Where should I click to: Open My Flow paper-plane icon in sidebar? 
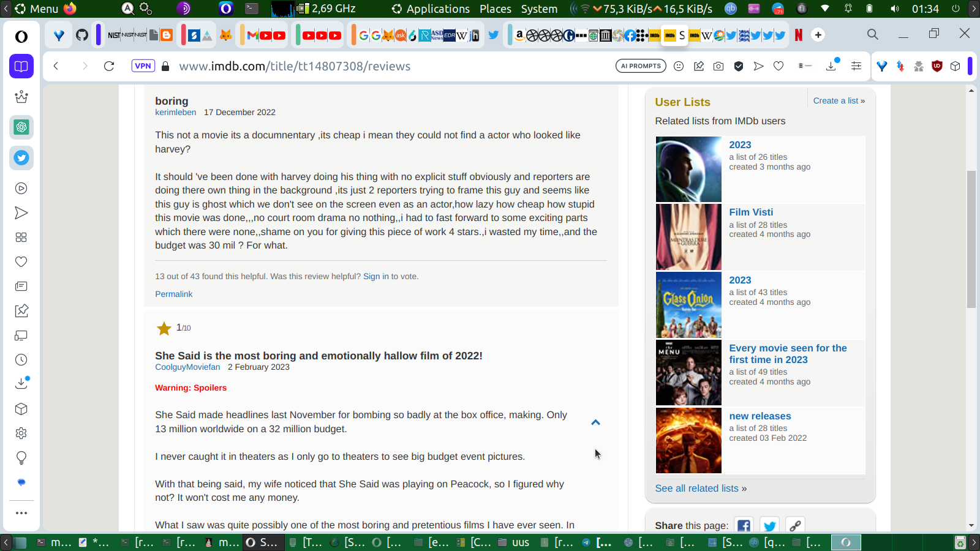[x=21, y=213]
